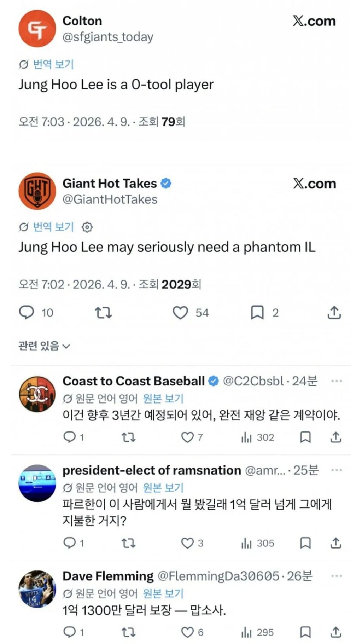Image resolution: width=362 pixels, height=644 pixels.
Task: Expand the 관련 있음 reply sort dropdown
Action: [x=44, y=346]
